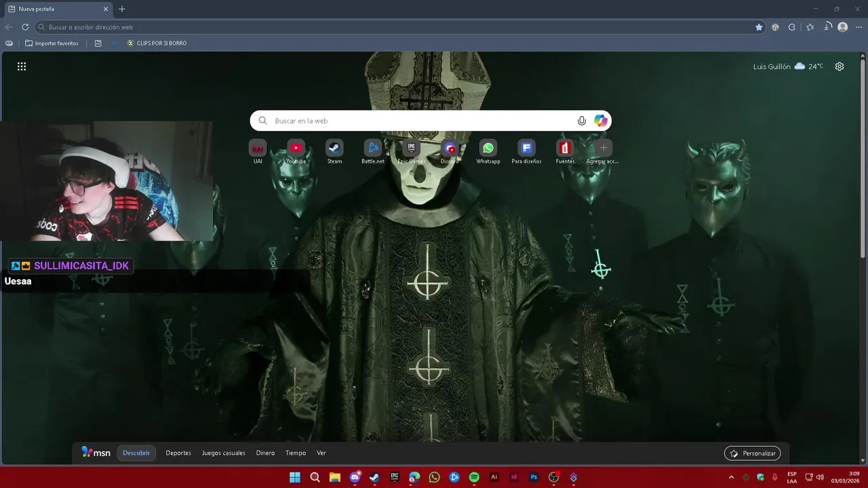
Task: Switch to Juegos casuales tab
Action: tap(224, 453)
